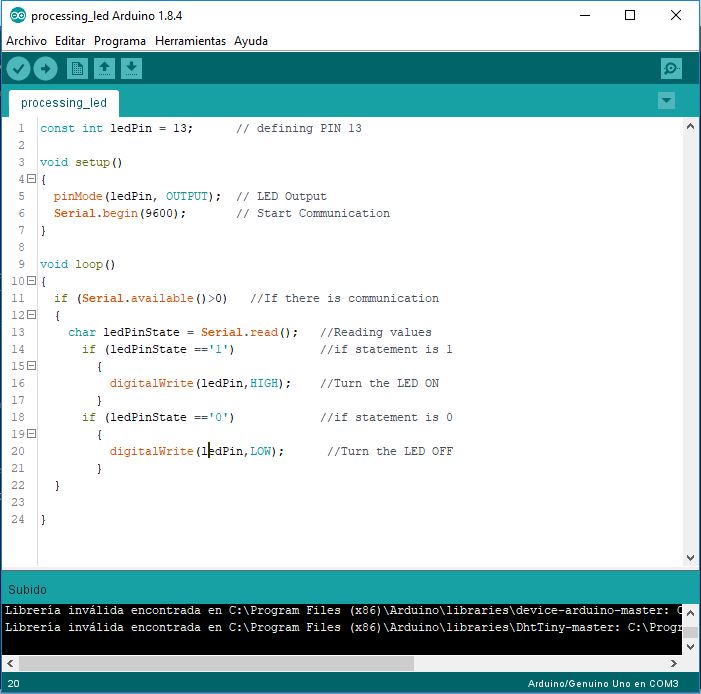Click on 'char ledPinState = Serial.read();'
Screen dimensions: 701x694
coord(183,332)
